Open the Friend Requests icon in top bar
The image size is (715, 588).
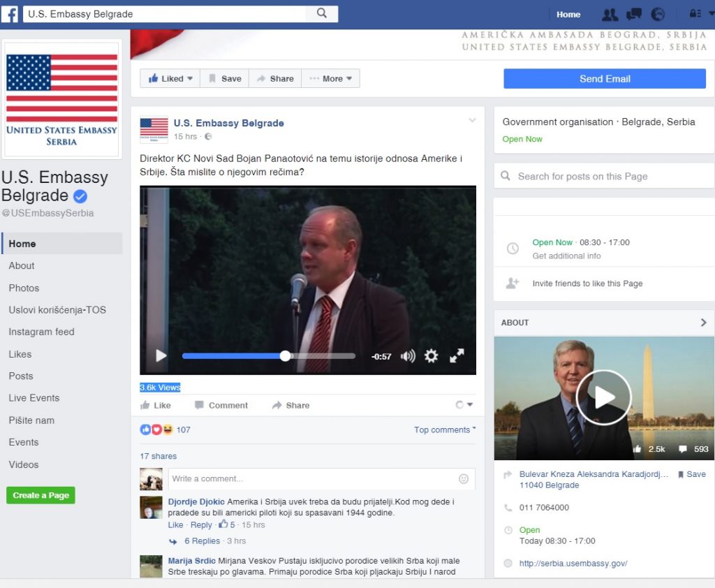(x=610, y=14)
